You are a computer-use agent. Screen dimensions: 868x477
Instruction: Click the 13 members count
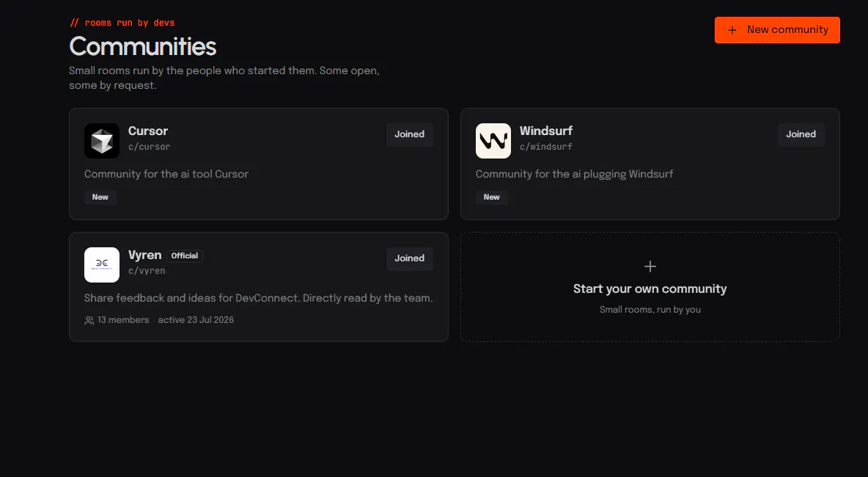point(123,320)
